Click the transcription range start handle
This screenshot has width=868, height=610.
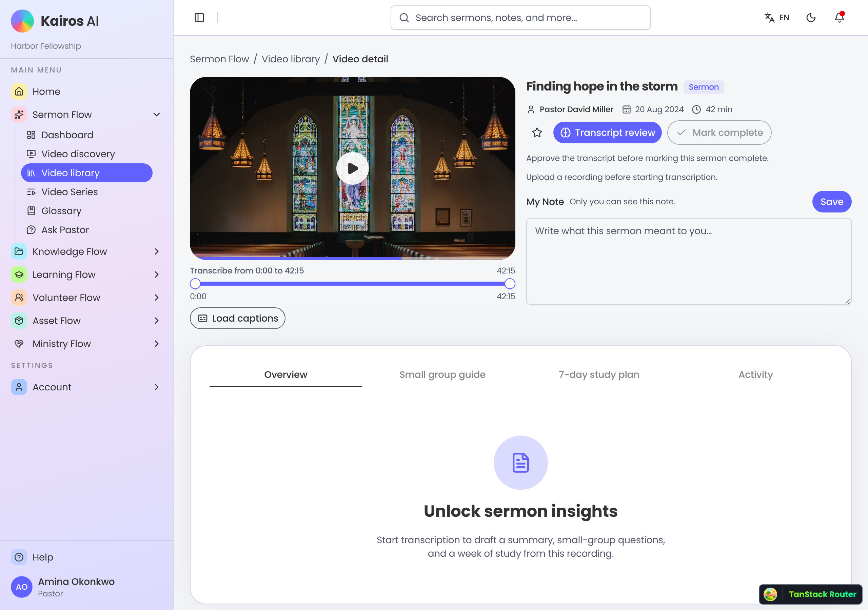pos(195,283)
